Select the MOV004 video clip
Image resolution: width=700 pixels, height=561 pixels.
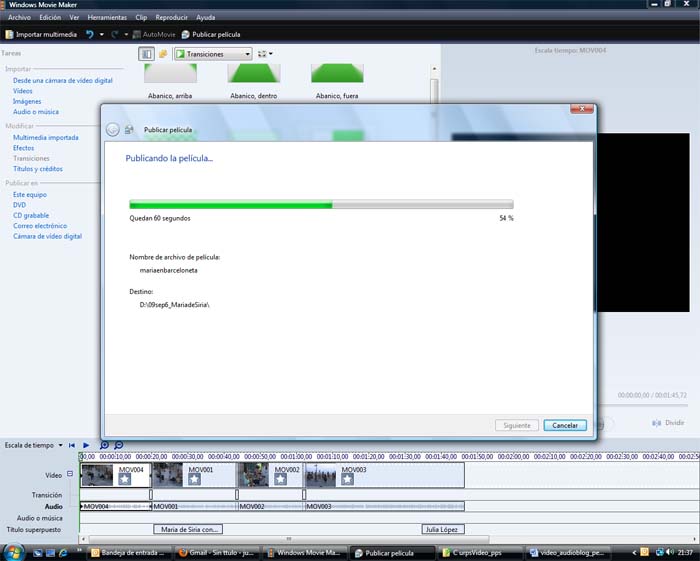point(116,475)
